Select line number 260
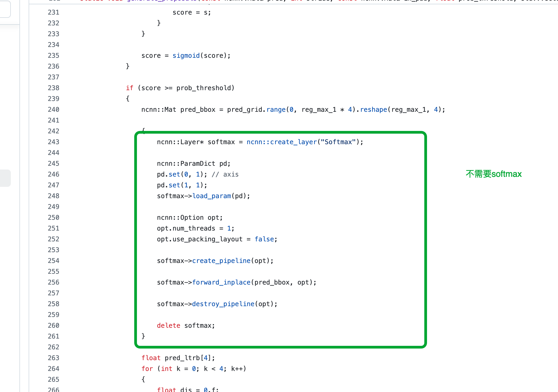The image size is (558, 392). pyautogui.click(x=53, y=326)
